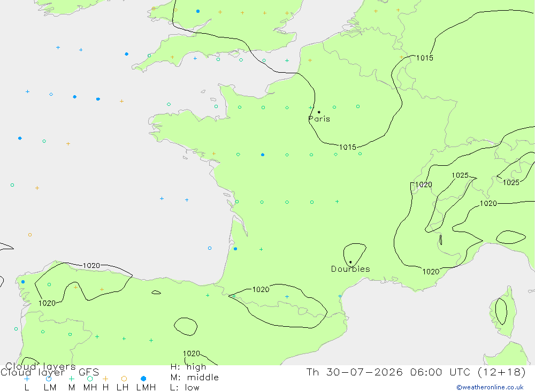535x392 pixels.
Task: Open the weatheronline.co.uk copyright link
Action: [490, 387]
